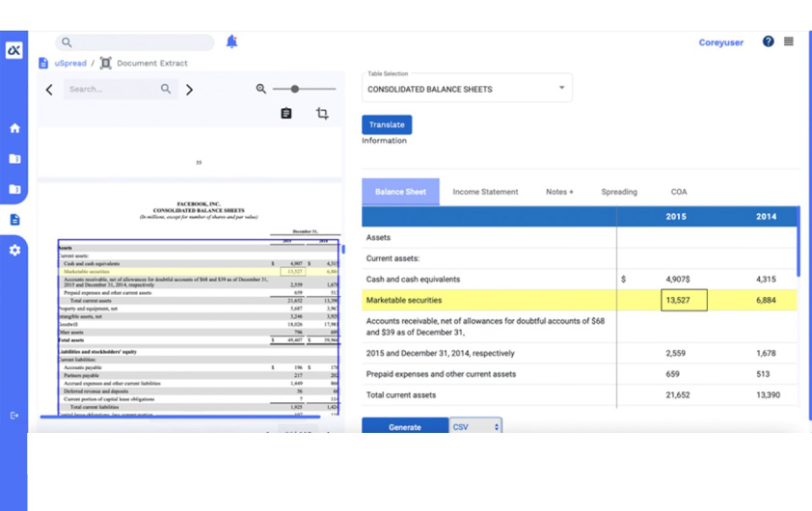Open the Spreading tab
The width and height of the screenshot is (812, 511).
coord(619,192)
